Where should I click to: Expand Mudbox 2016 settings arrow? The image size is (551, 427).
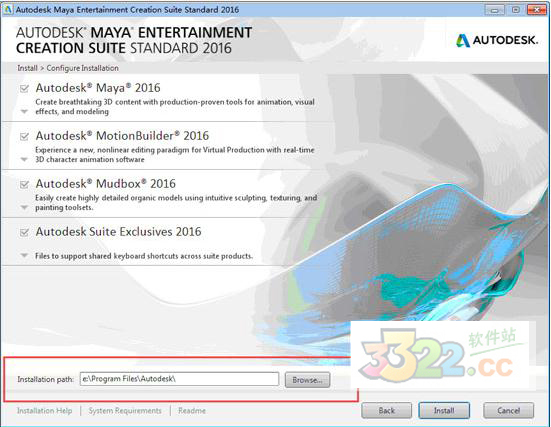[x=24, y=208]
